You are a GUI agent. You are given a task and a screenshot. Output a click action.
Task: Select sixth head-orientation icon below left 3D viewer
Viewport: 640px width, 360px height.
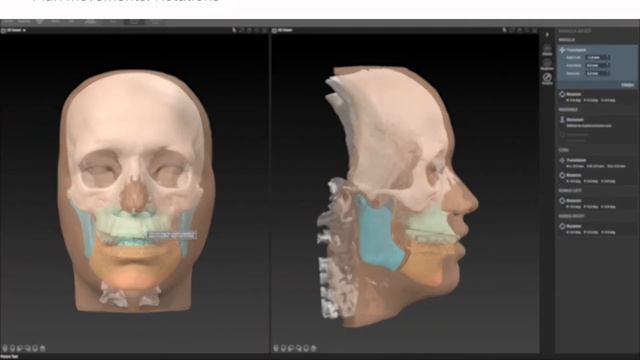tap(42, 348)
